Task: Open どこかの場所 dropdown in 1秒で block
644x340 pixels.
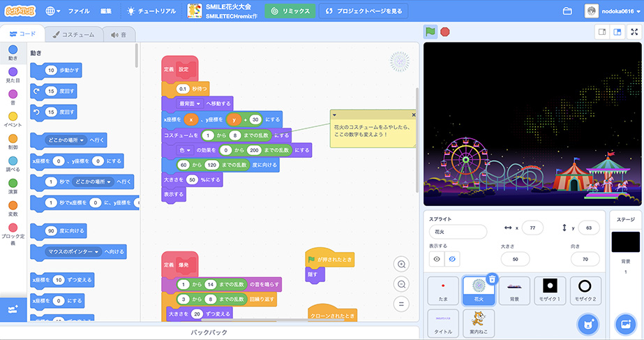Action: (93, 182)
